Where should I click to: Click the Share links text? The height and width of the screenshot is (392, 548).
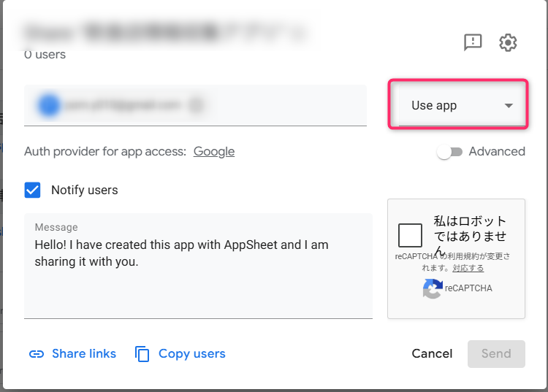tap(84, 354)
